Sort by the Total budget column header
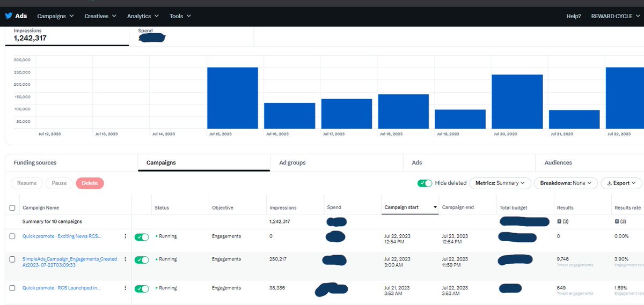The width and height of the screenshot is (644, 305). 513,207
